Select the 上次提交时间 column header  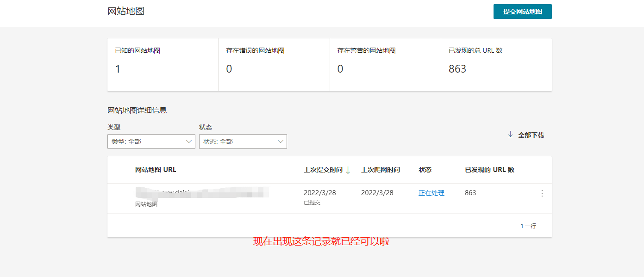click(323, 170)
